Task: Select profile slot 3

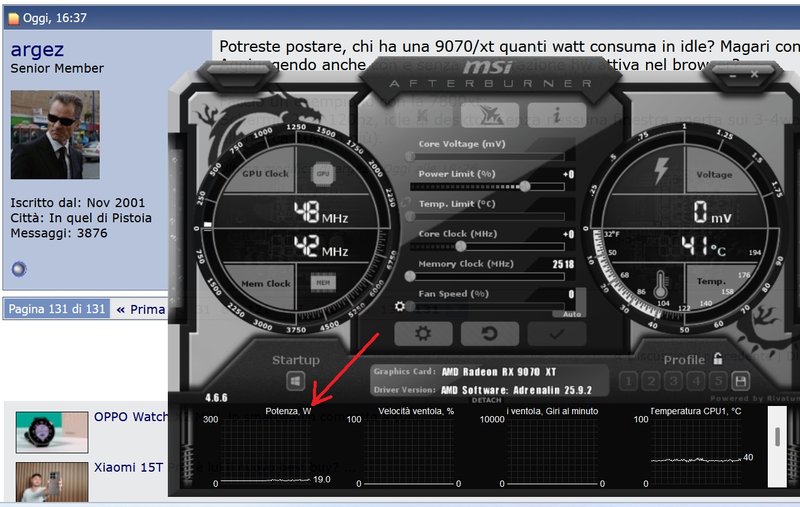Action: pyautogui.click(x=673, y=381)
